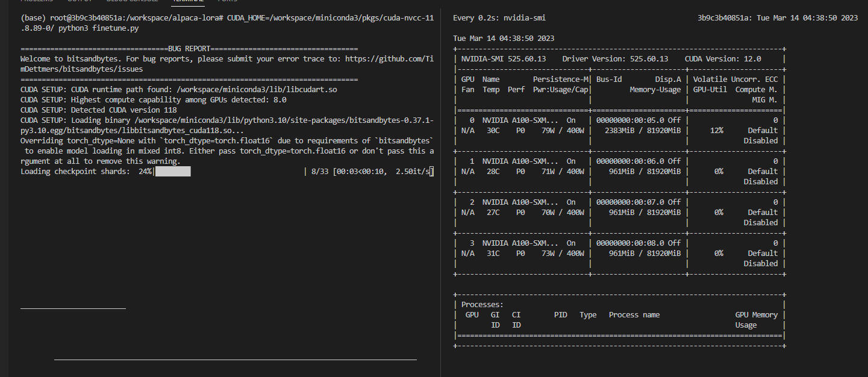The width and height of the screenshot is (868, 377).
Task: Click the CUDA Version: 12.0 text
Action: pyautogui.click(x=723, y=59)
